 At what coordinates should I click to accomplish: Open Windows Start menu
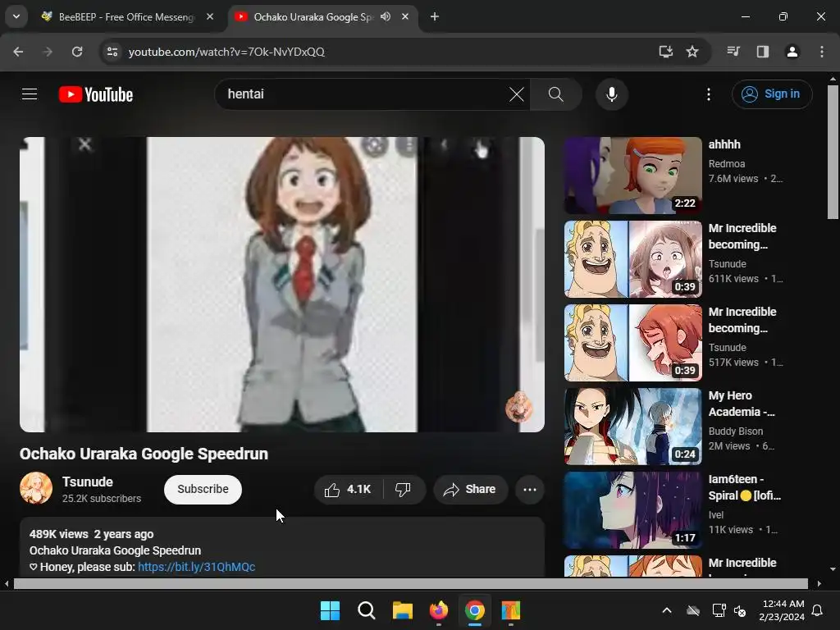(330, 610)
